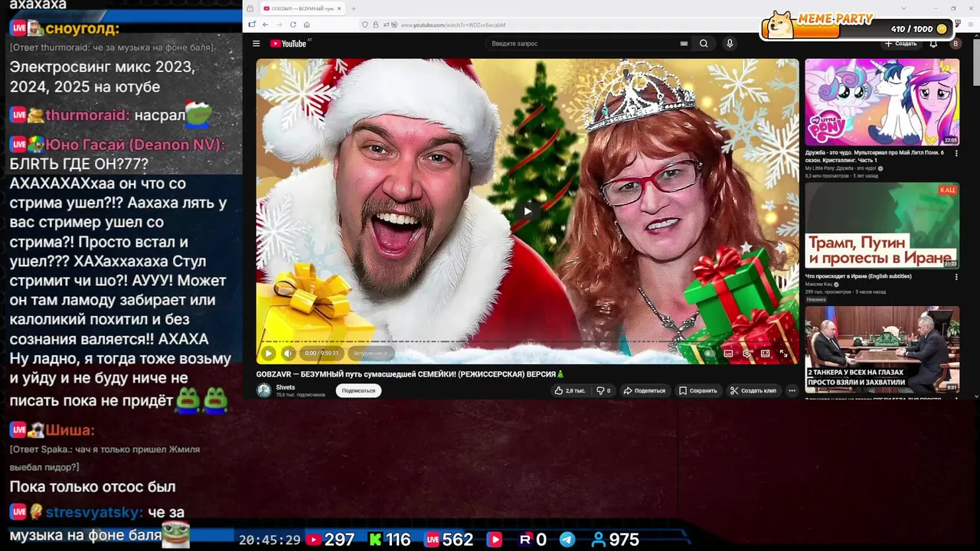Viewport: 980px width, 551px height.
Task: Click chat username Шиша
Action: [70, 430]
